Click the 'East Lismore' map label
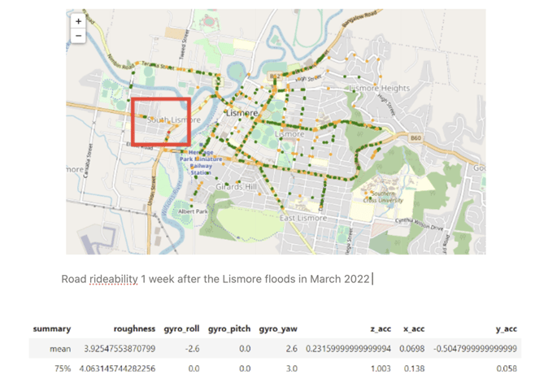The height and width of the screenshot is (392, 557). click(303, 218)
